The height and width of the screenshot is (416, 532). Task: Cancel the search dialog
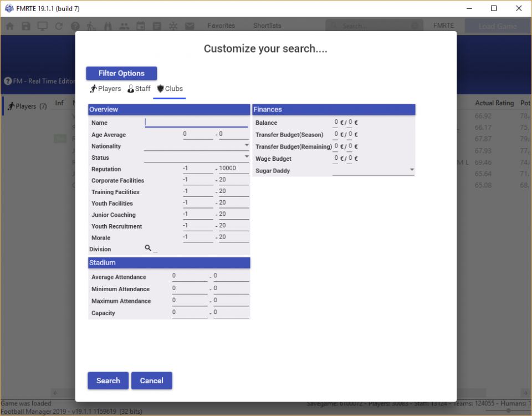[151, 381]
